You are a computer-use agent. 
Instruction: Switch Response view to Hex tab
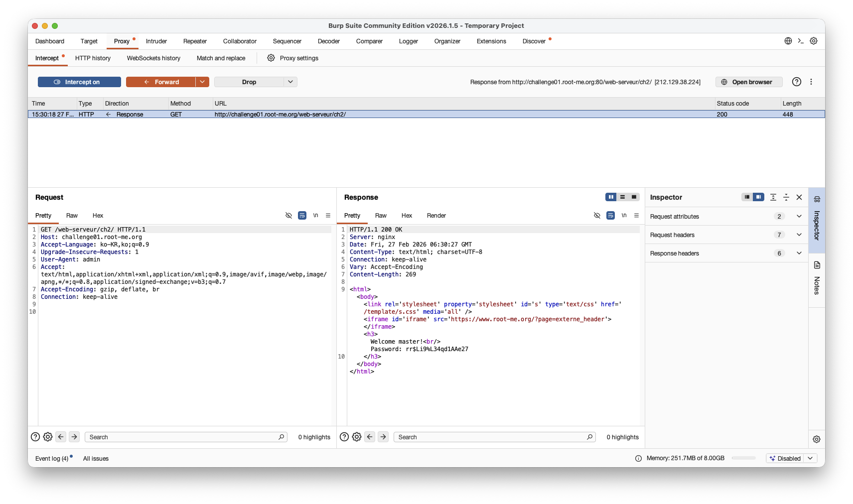point(407,215)
